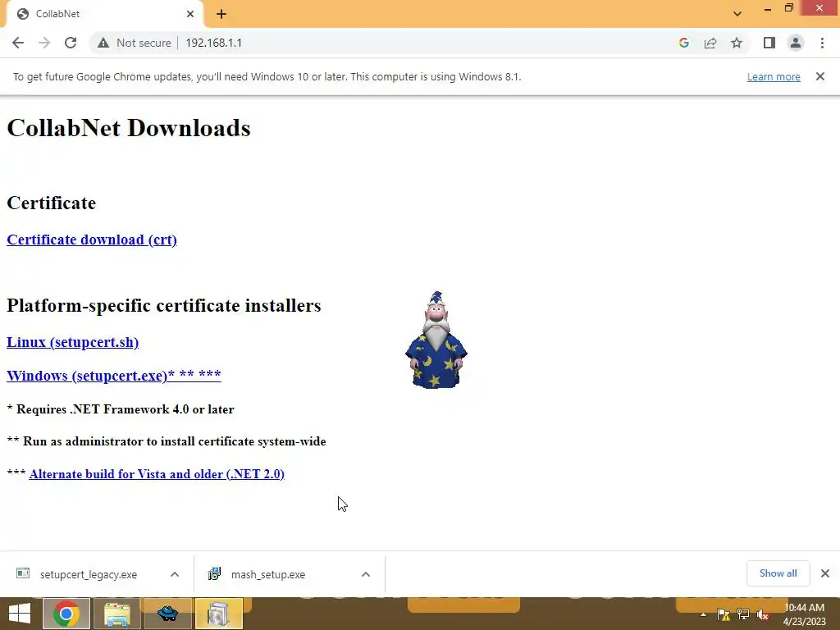
Task: Open the installer package taskbar icon
Action: pyautogui.click(x=218, y=614)
